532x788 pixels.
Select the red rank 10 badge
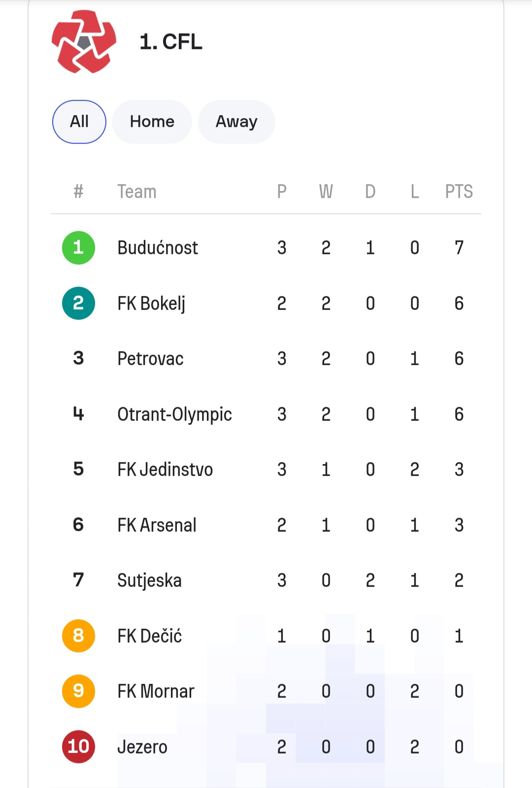point(78,747)
